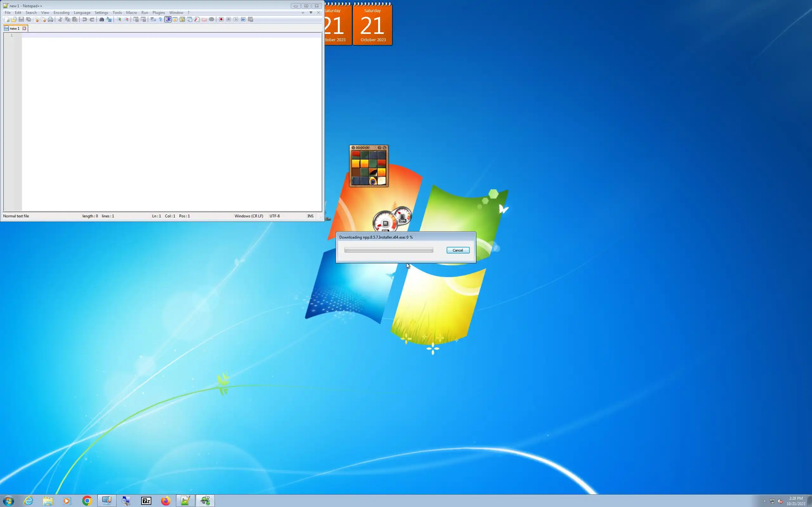Open Find with the binoculars icon
The height and width of the screenshot is (507, 812).
click(101, 19)
